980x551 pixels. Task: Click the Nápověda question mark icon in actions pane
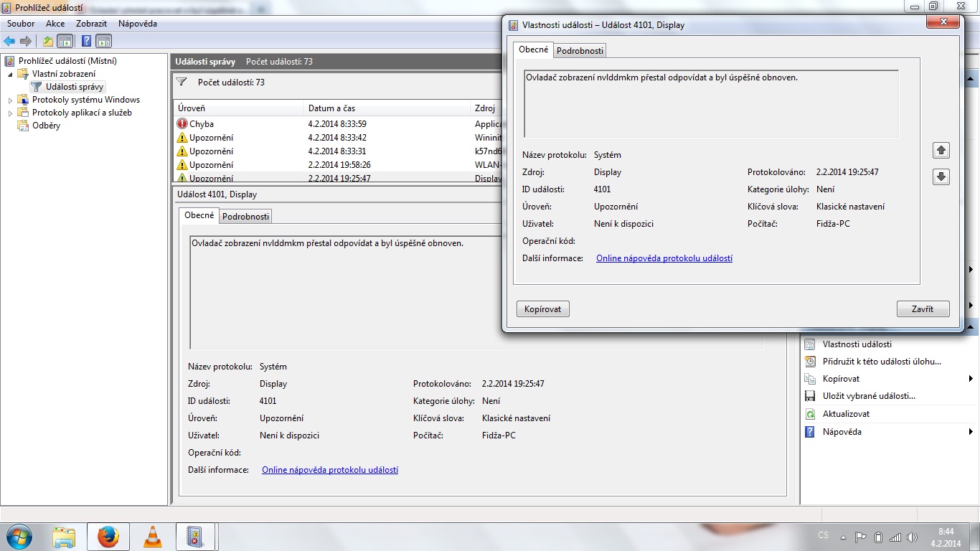click(x=810, y=432)
